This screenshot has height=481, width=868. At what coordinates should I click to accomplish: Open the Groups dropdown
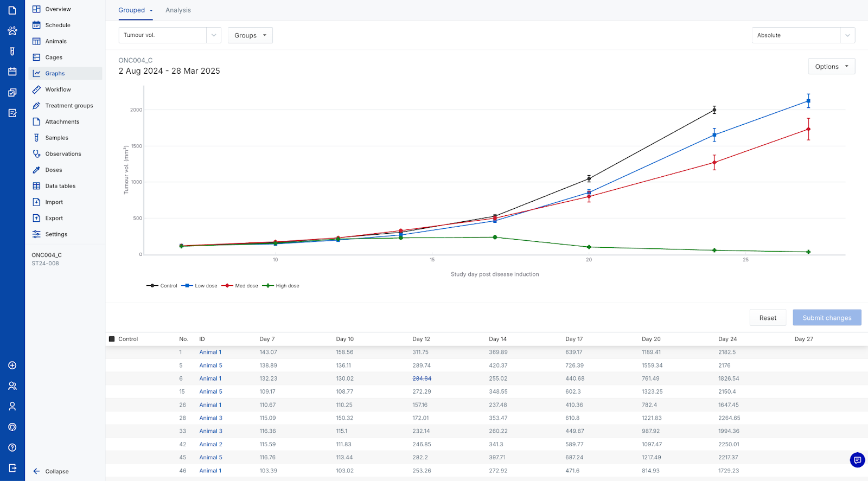click(250, 35)
